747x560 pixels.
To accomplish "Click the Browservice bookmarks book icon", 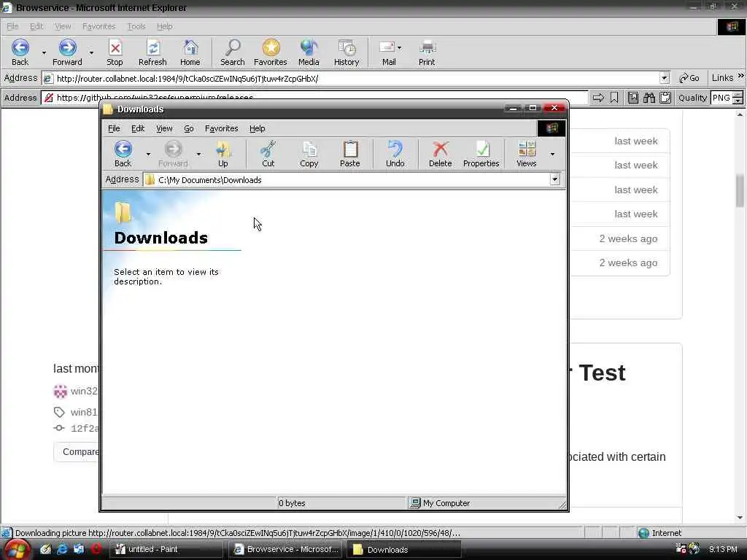I will [632, 98].
